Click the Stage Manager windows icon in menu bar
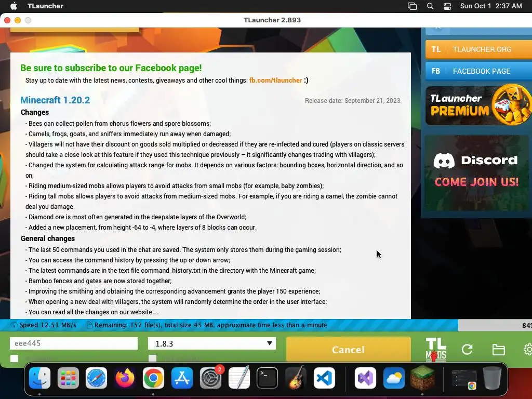This screenshot has width=532, height=399. (412, 6)
